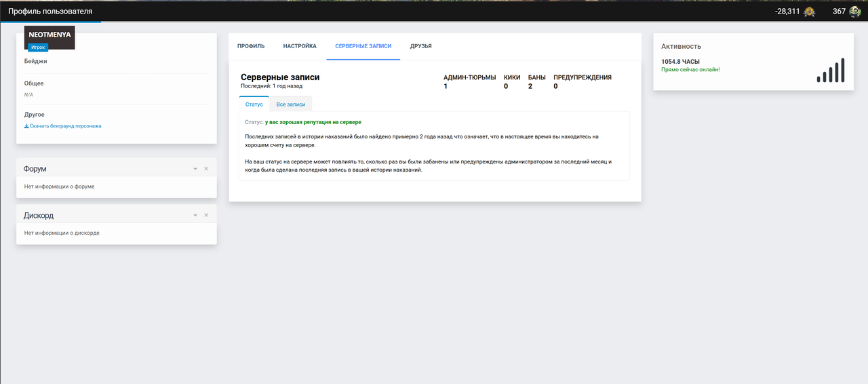Select the Серверные записи tab

[x=363, y=46]
